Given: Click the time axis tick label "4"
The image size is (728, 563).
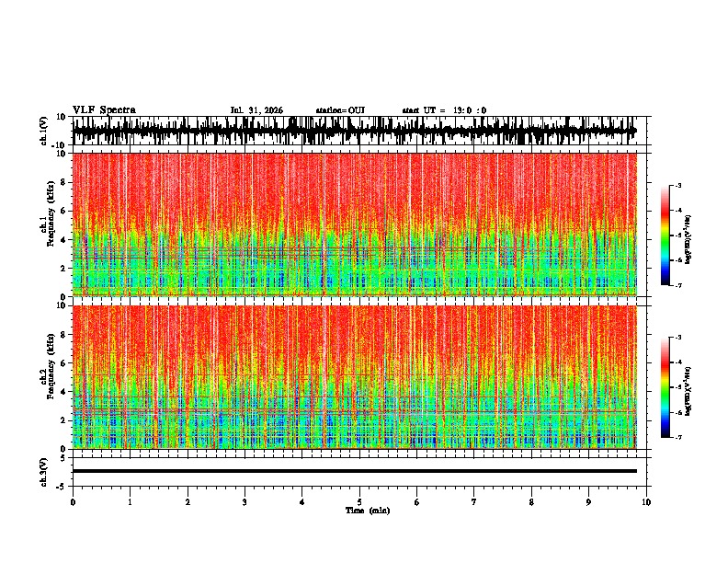Looking at the screenshot, I should coord(302,502).
